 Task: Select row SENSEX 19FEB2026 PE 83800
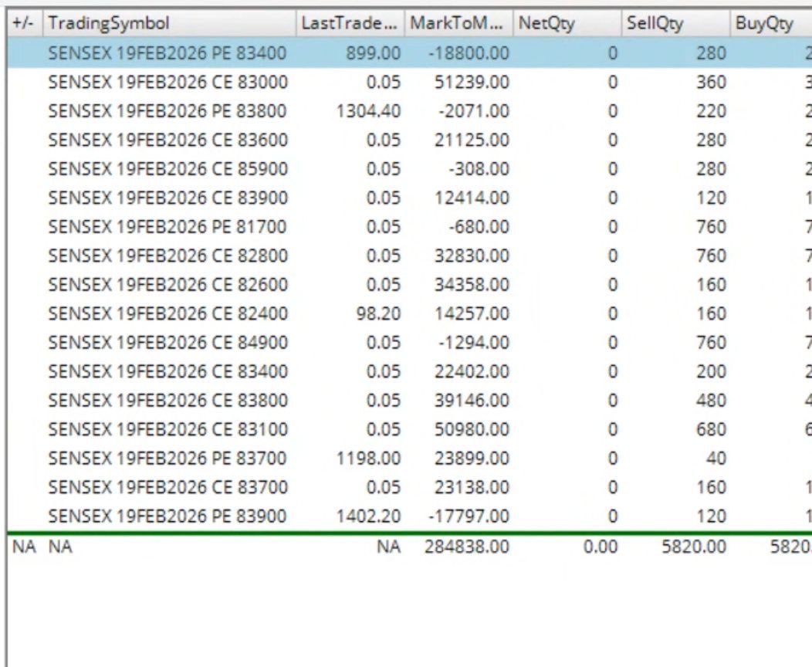(x=410, y=111)
